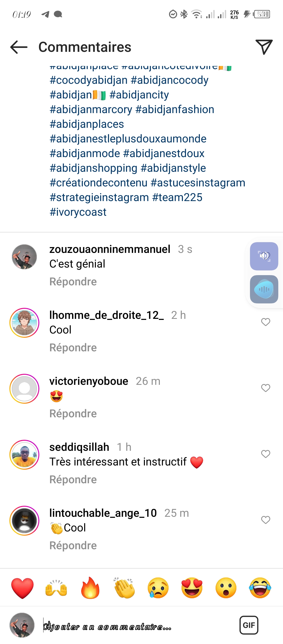
Task: Insert the laughing tears emoji
Action: click(x=260, y=588)
